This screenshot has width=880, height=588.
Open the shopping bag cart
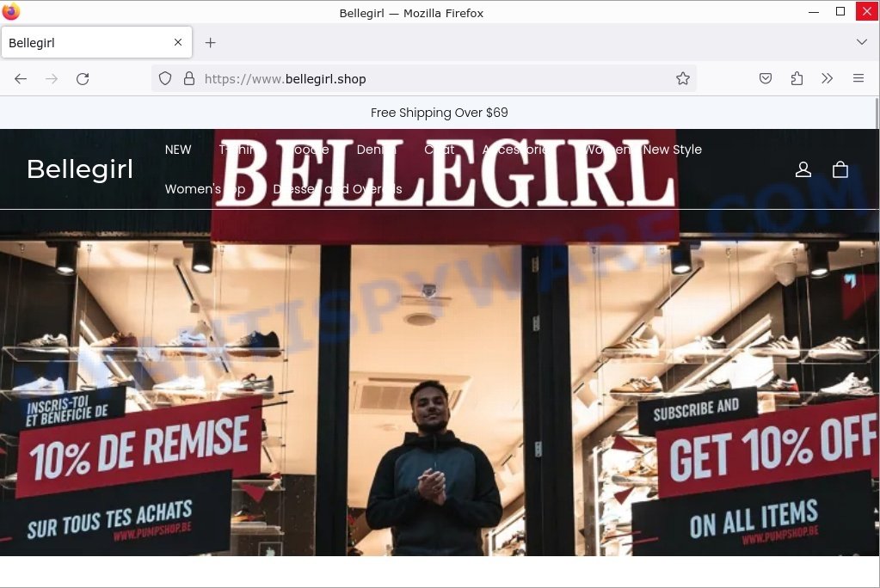(x=840, y=169)
